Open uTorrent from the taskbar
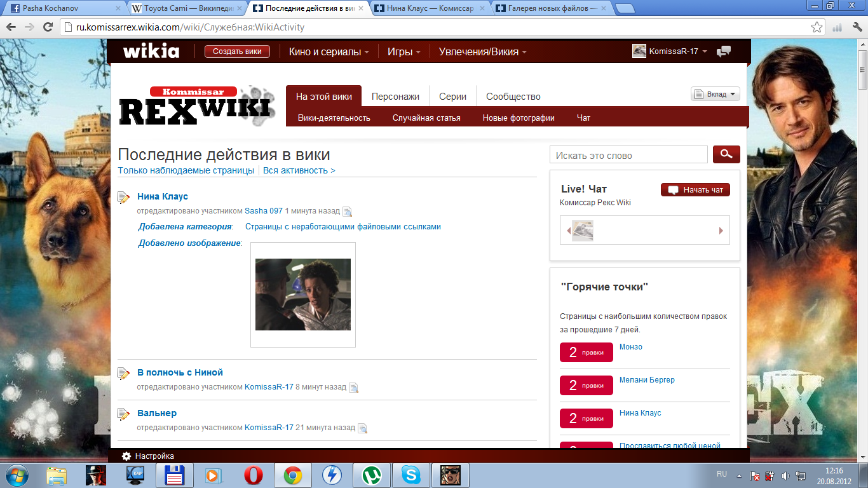This screenshot has width=868, height=488. pos(372,475)
